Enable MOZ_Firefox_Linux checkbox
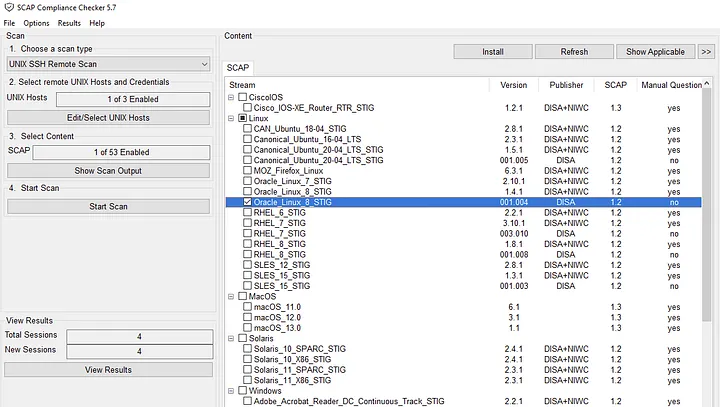Screen dimensions: 720x407 pyautogui.click(x=248, y=171)
